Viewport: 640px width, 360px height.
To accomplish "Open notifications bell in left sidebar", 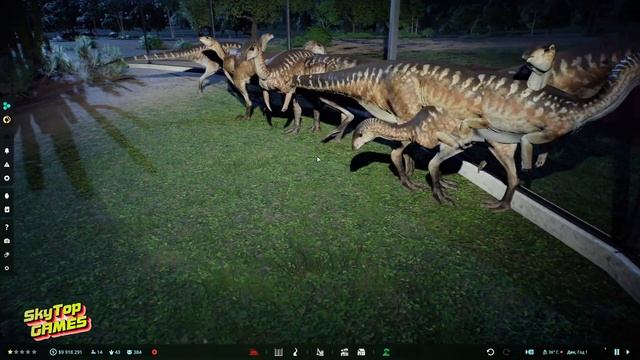I will tap(7, 151).
